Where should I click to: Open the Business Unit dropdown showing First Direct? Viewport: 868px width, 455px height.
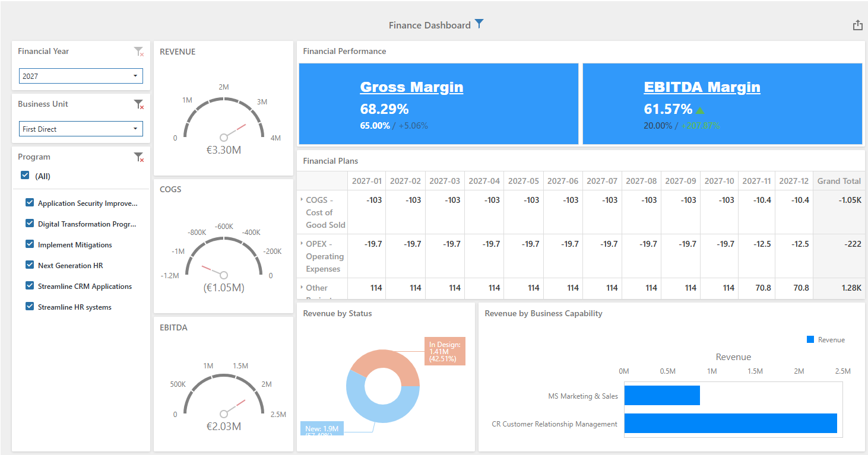click(x=81, y=129)
